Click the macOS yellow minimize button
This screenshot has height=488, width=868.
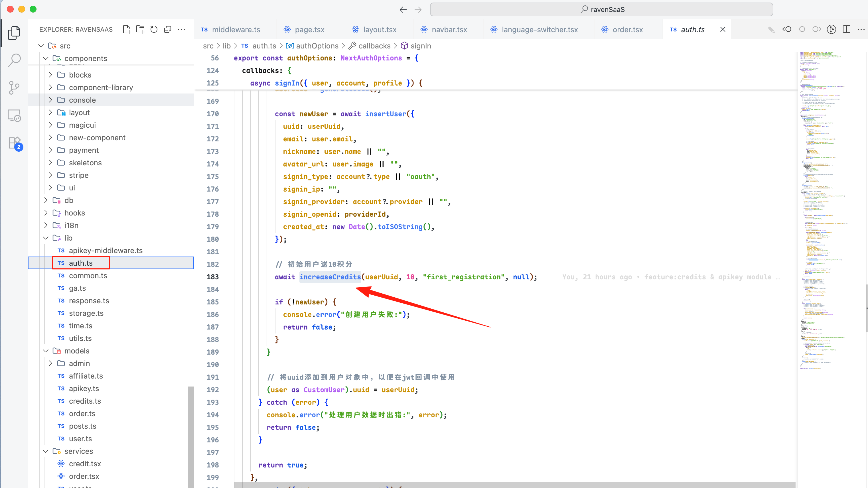[x=22, y=9]
